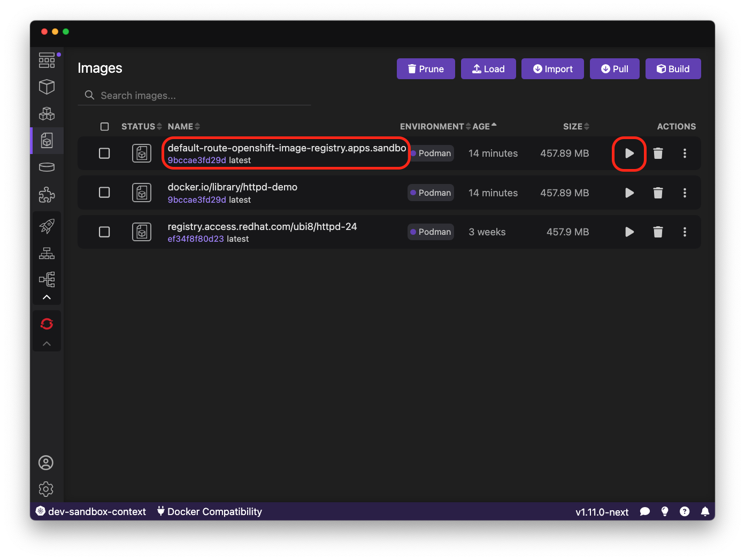This screenshot has width=745, height=560.
Task: Open kebab menu for ubi8/httpd-24 image
Action: click(685, 232)
